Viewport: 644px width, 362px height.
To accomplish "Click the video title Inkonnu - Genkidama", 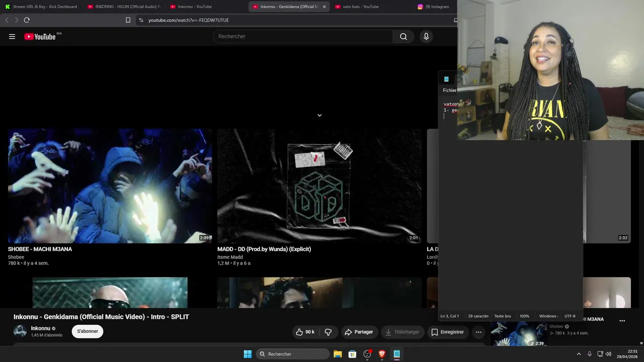I will pos(101,317).
